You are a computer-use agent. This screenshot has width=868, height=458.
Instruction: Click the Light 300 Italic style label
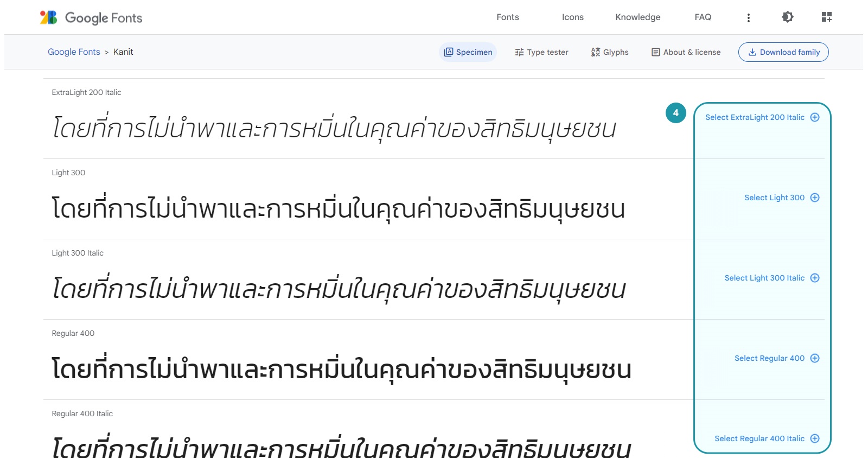point(78,253)
